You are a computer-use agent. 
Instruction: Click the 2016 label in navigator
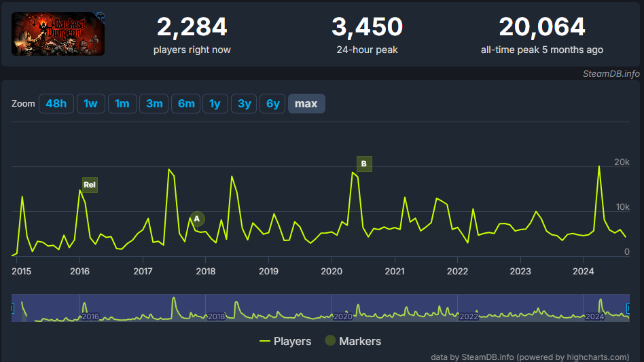[x=90, y=316]
